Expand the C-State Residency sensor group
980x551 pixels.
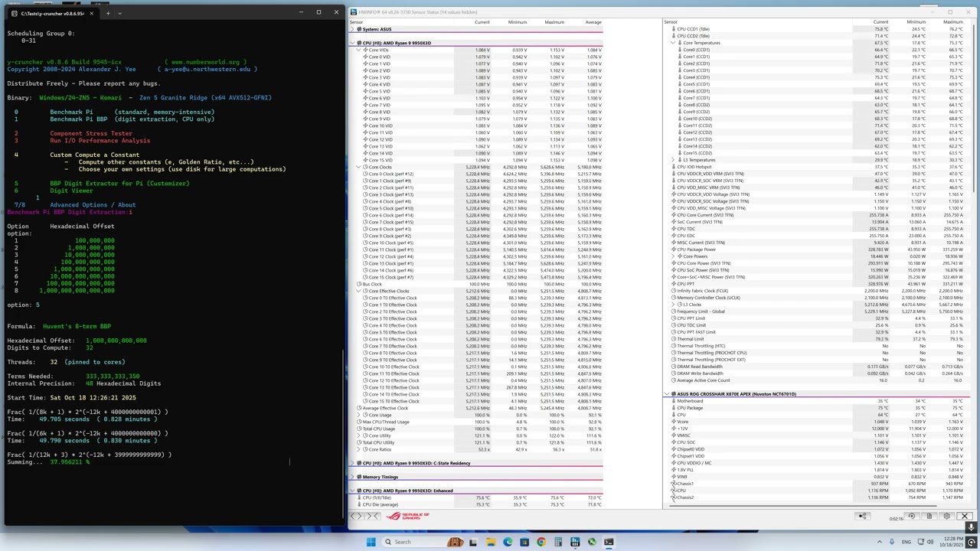tap(353, 463)
